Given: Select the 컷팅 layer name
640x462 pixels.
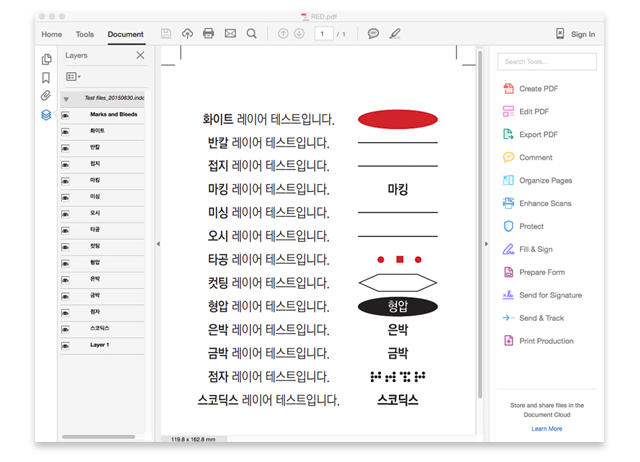Looking at the screenshot, I should [x=95, y=246].
